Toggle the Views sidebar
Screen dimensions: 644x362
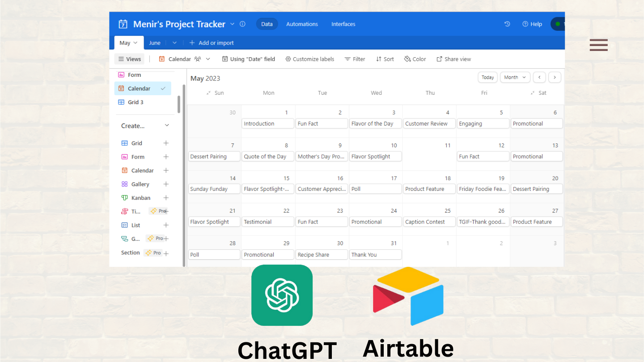click(x=130, y=59)
